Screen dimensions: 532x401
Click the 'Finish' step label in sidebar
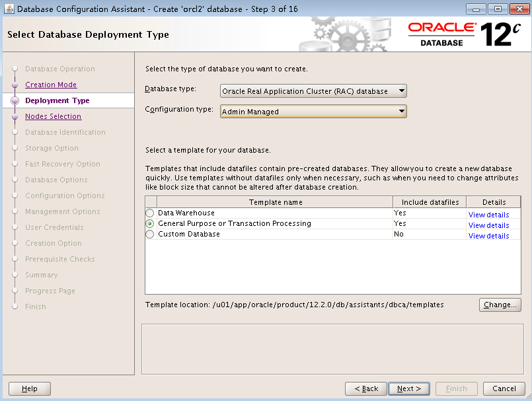[x=36, y=307]
